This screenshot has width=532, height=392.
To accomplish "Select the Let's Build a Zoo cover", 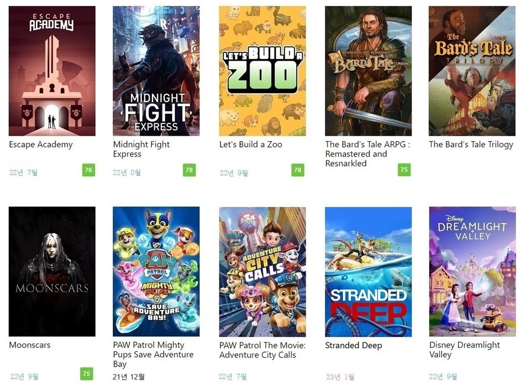I will [262, 71].
